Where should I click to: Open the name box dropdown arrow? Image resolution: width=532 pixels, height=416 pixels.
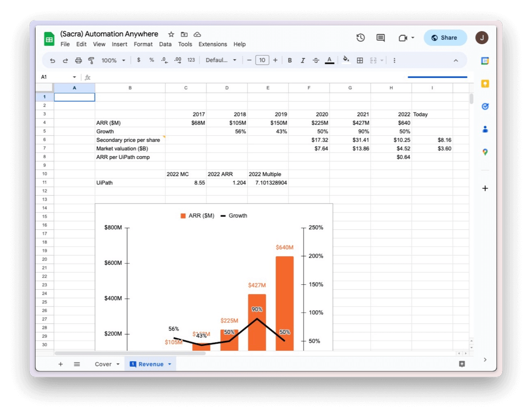click(74, 77)
